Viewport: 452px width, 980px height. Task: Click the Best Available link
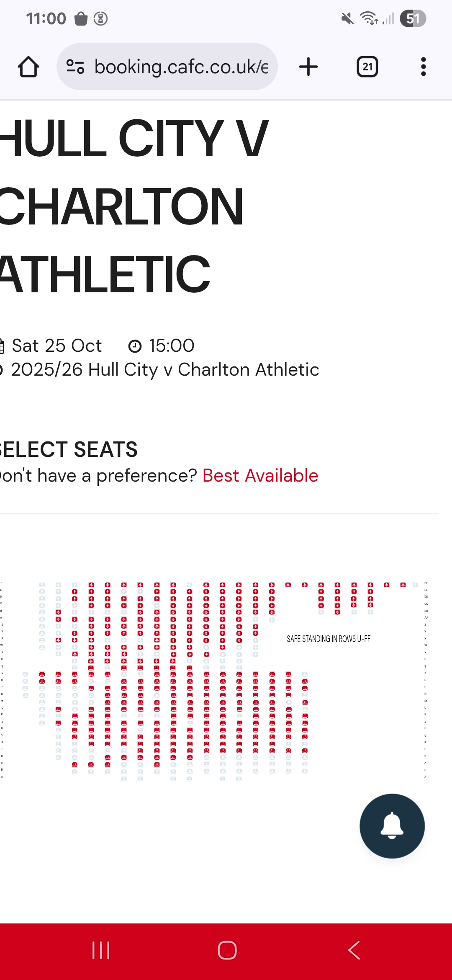tap(260, 476)
